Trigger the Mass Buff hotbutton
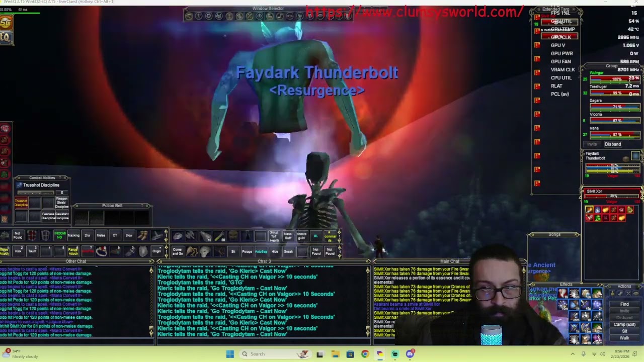 [x=288, y=236]
